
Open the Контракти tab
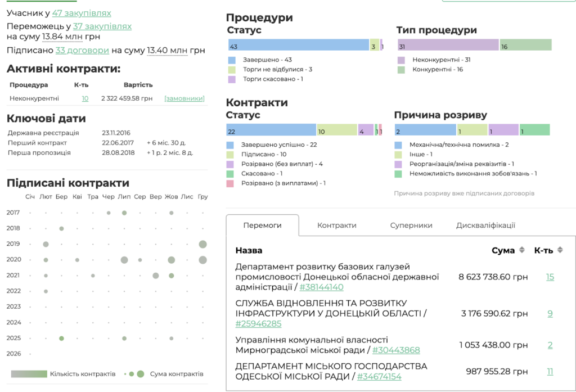336,225
